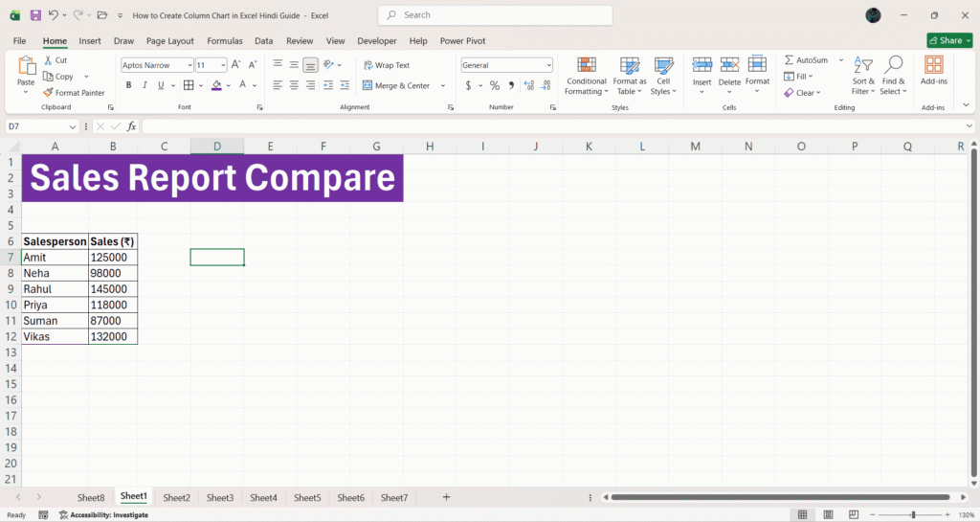Apply Comma Style number format
This screenshot has width=980, height=522.
(511, 85)
